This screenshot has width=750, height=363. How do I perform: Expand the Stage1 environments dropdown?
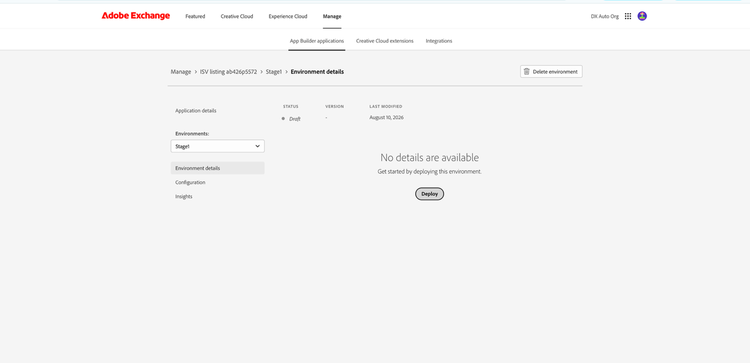(218, 146)
